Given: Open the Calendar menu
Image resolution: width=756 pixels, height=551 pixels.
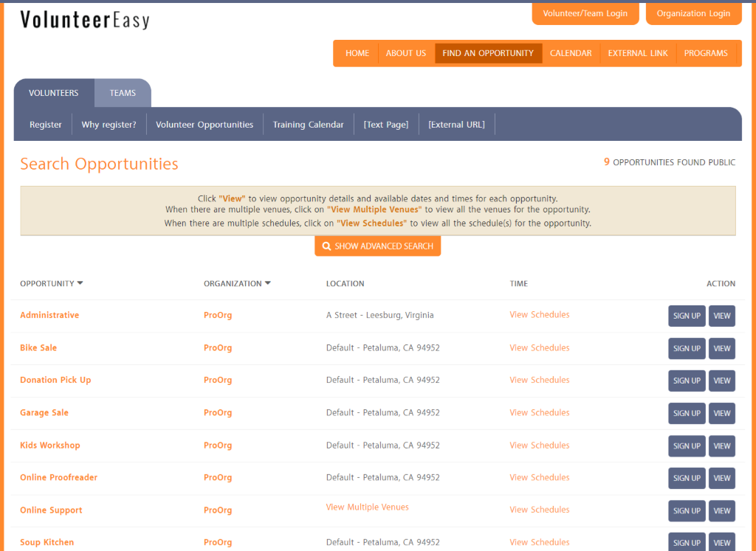Looking at the screenshot, I should tap(571, 53).
